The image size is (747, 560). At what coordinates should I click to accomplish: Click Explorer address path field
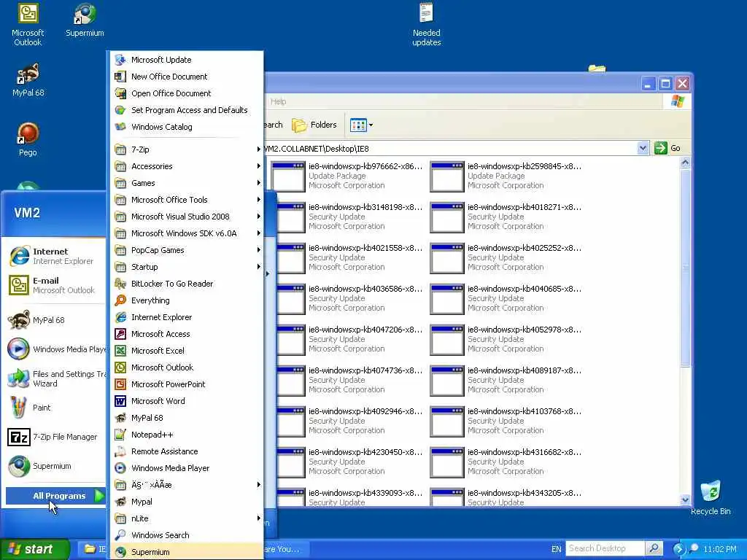449,149
